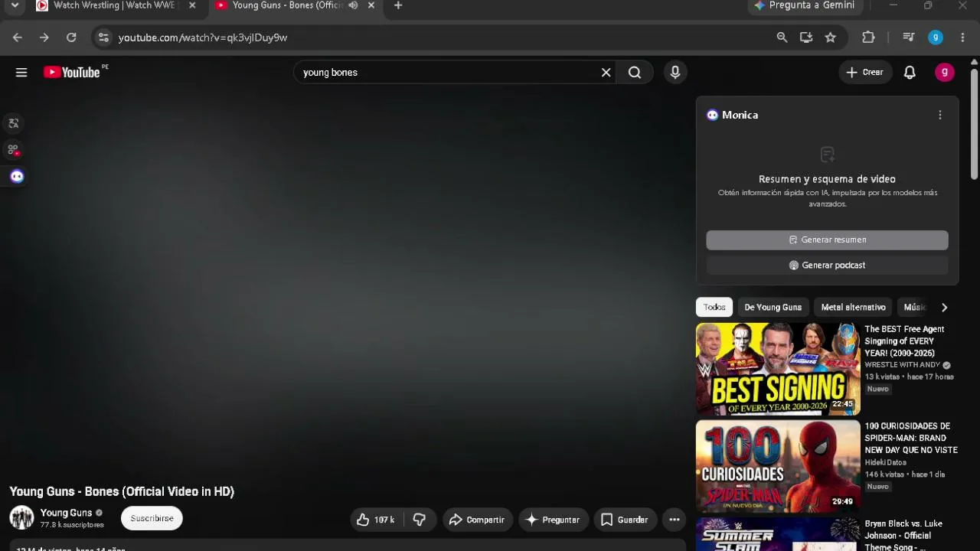The height and width of the screenshot is (551, 980).
Task: Bookmark this page with the star
Action: 831,37
